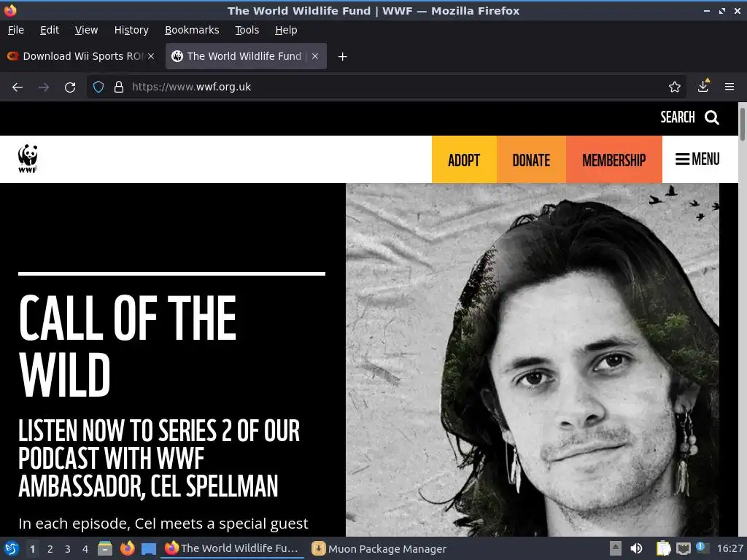Image resolution: width=747 pixels, height=560 pixels.
Task: Reload the current WWF page
Action: click(x=70, y=87)
